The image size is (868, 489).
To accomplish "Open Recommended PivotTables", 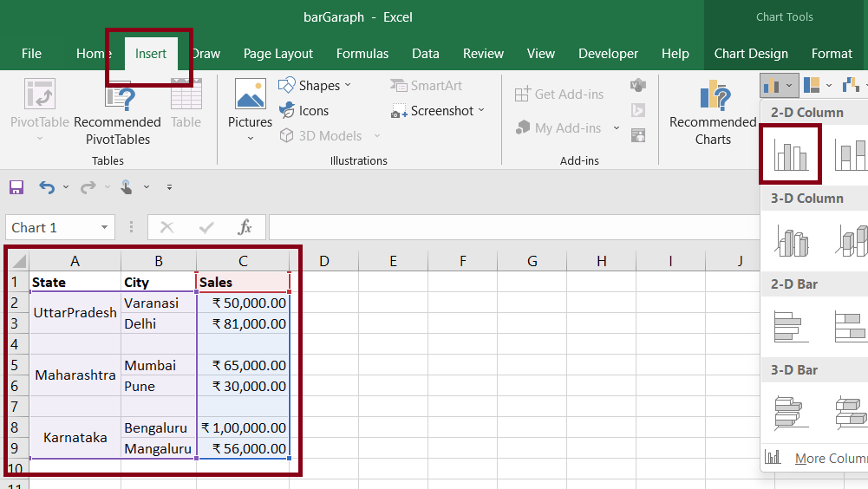I will pos(117,114).
